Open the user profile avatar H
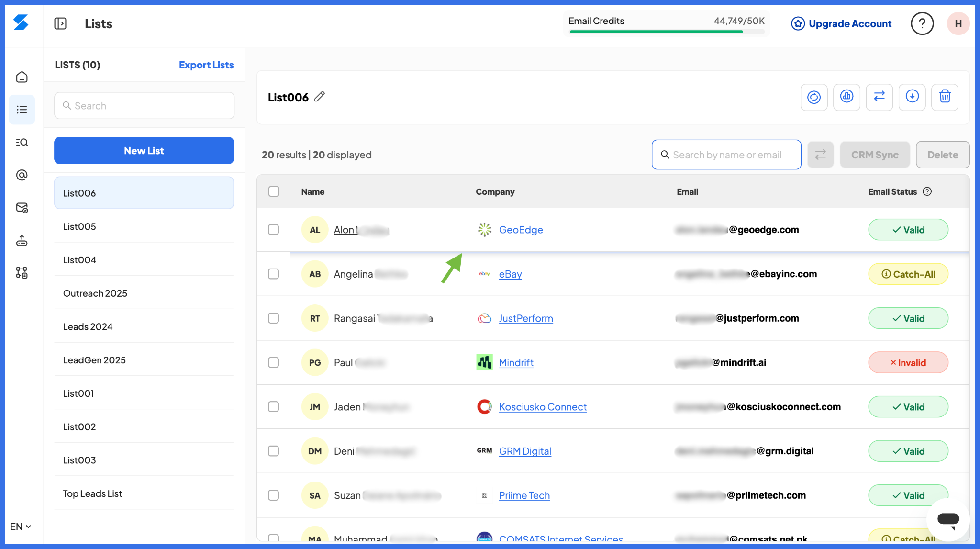The height and width of the screenshot is (549, 980). (x=958, y=23)
